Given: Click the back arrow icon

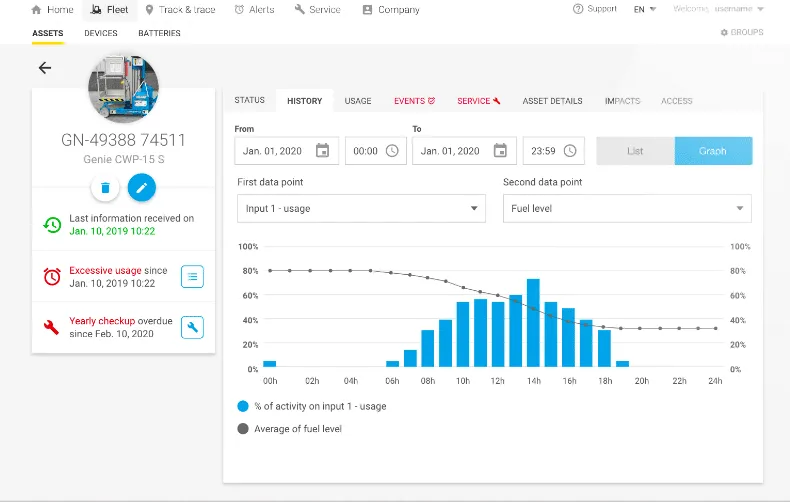Looking at the screenshot, I should [x=44, y=68].
